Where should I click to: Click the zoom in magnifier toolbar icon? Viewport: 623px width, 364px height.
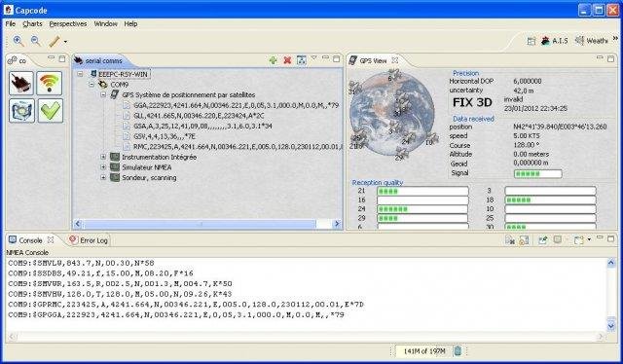(x=18, y=41)
